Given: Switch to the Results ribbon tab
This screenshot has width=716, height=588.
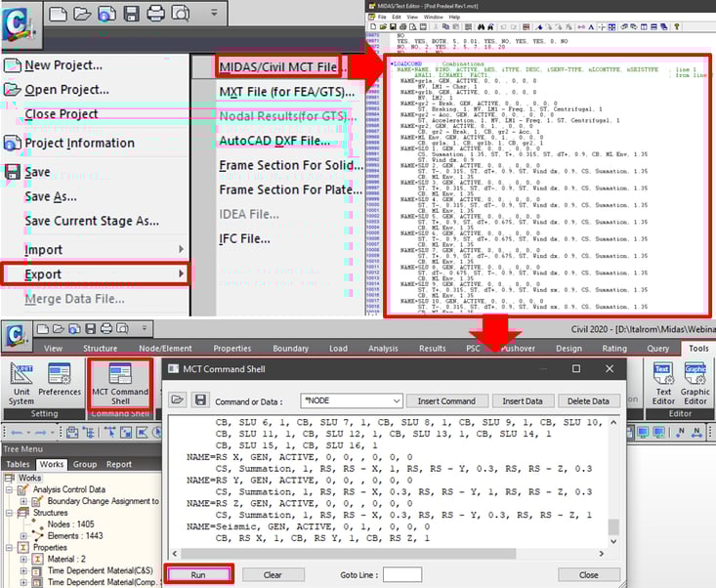Looking at the screenshot, I should [432, 349].
